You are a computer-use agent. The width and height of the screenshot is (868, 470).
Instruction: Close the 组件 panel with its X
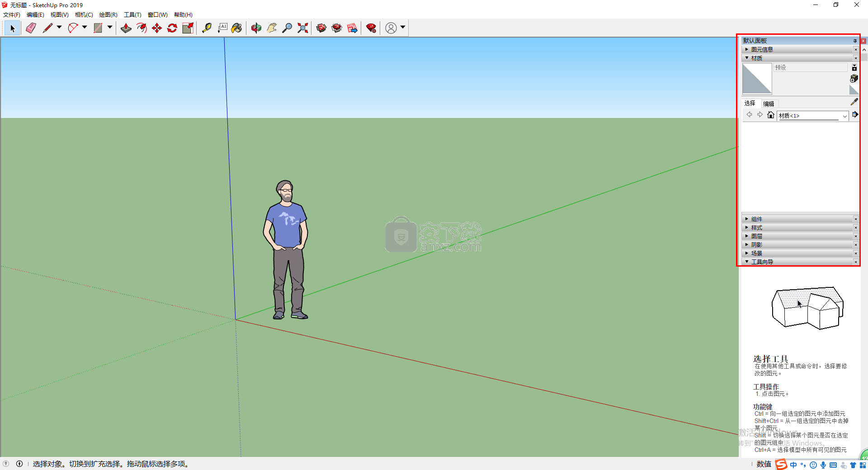[x=856, y=219]
